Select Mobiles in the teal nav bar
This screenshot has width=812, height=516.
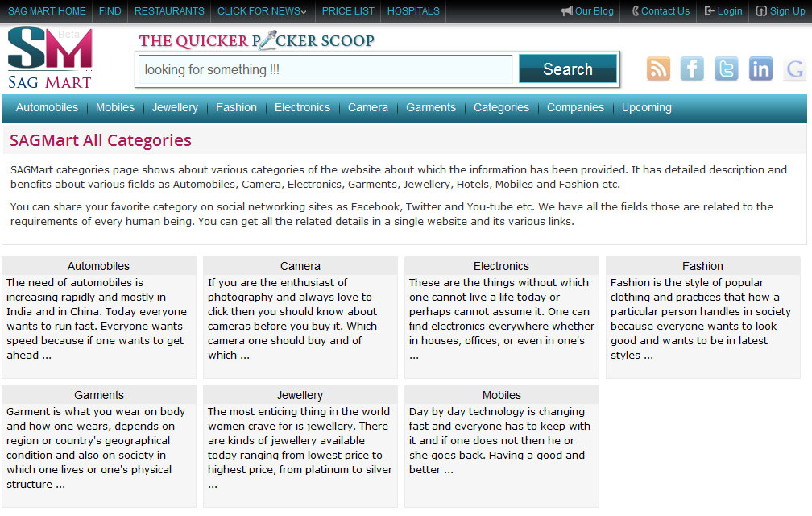click(x=115, y=107)
